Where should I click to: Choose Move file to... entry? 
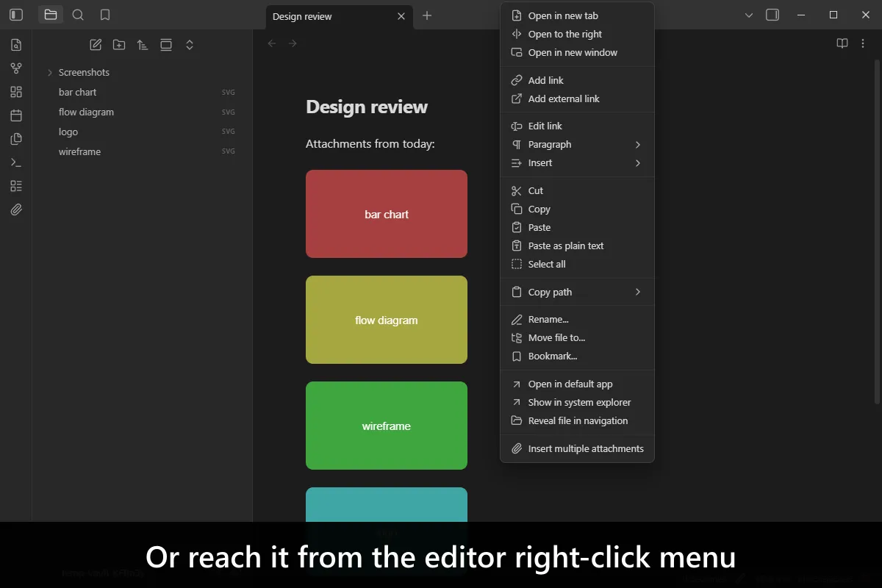point(577,337)
